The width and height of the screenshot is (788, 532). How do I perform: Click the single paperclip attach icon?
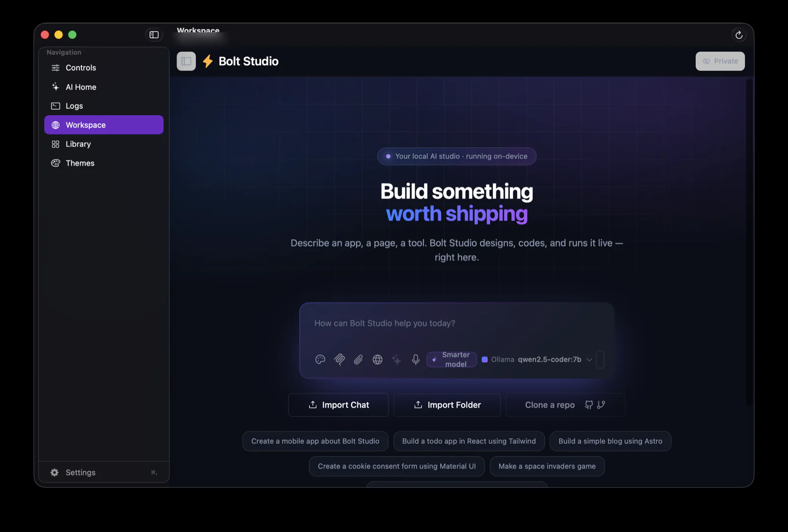point(359,360)
